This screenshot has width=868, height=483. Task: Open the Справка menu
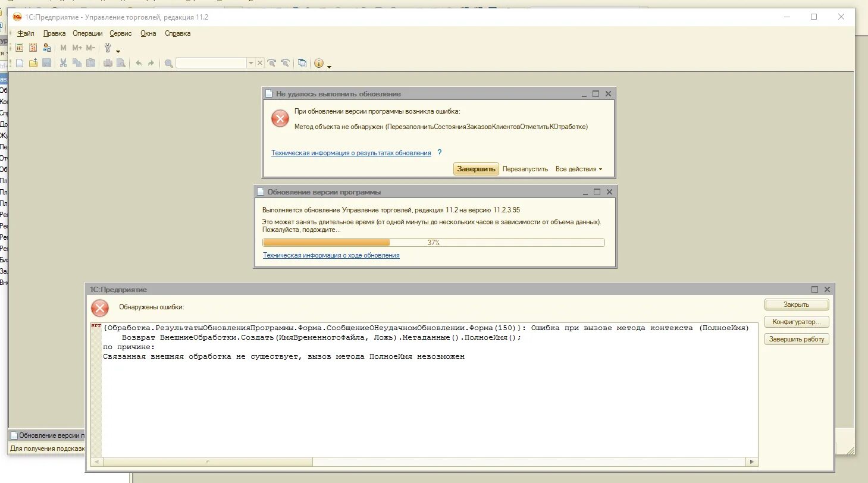[x=178, y=33]
